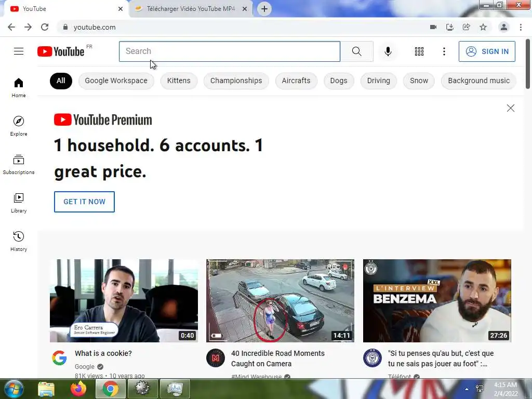Filter by Snow chip
This screenshot has height=399, width=532.
[419, 81]
